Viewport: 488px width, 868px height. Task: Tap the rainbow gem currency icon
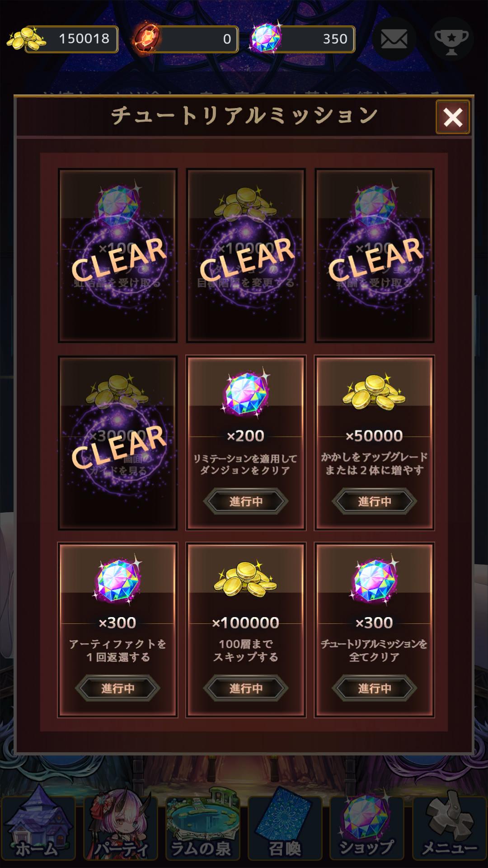coord(266,38)
